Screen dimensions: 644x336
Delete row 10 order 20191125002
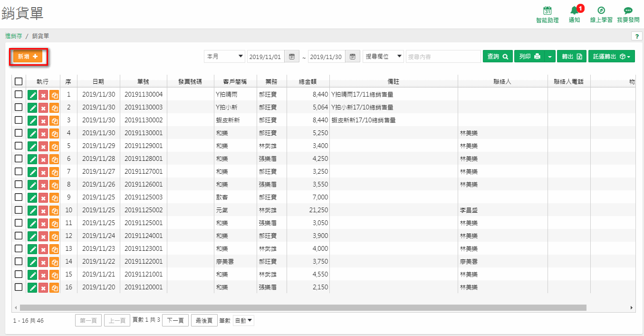tap(43, 210)
